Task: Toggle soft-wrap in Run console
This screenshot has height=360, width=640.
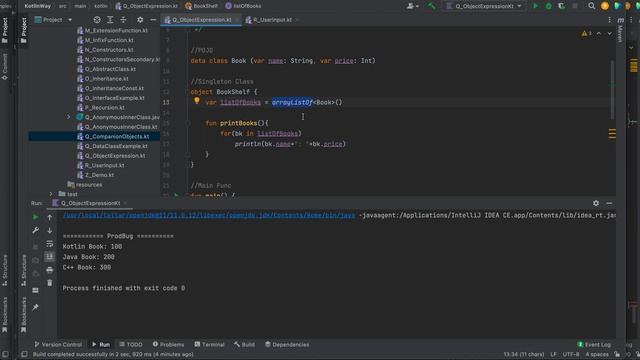Action: [49, 244]
